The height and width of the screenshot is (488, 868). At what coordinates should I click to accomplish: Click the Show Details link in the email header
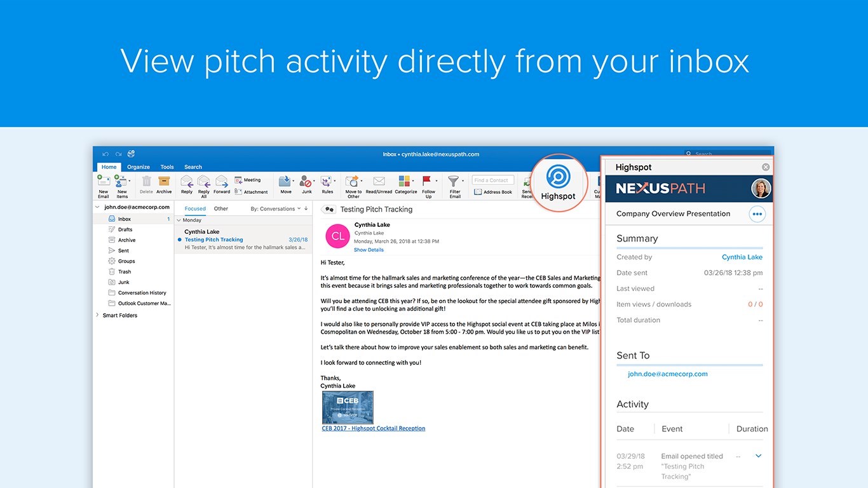click(x=369, y=250)
